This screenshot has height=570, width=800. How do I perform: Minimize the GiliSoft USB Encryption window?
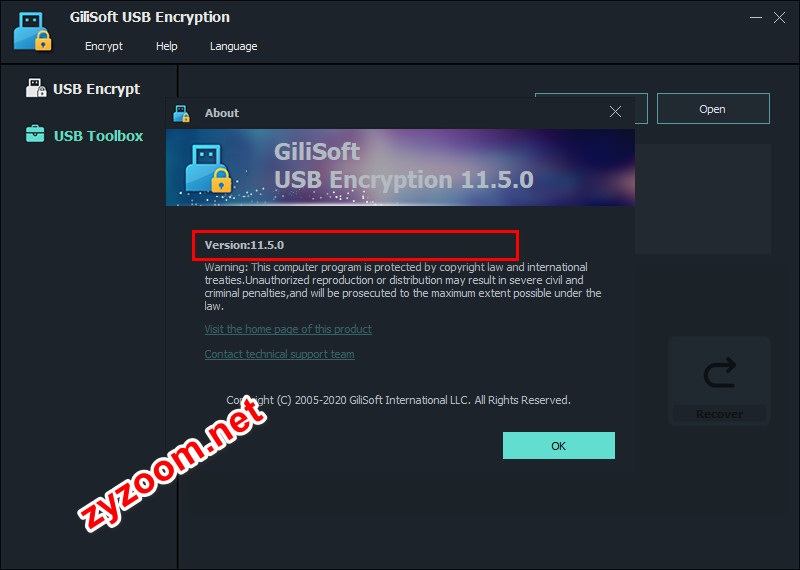click(x=756, y=17)
